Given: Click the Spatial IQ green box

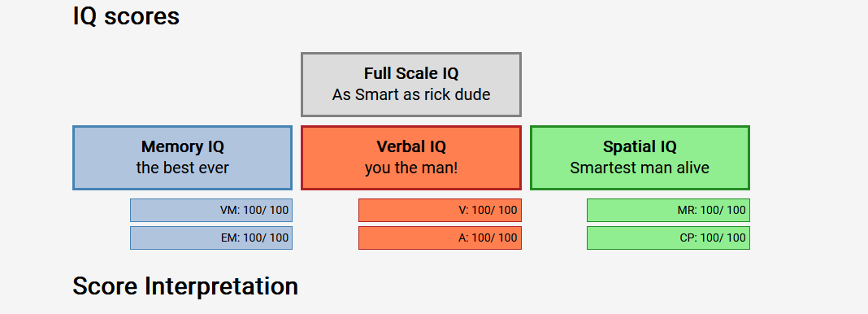Looking at the screenshot, I should pyautogui.click(x=640, y=158).
